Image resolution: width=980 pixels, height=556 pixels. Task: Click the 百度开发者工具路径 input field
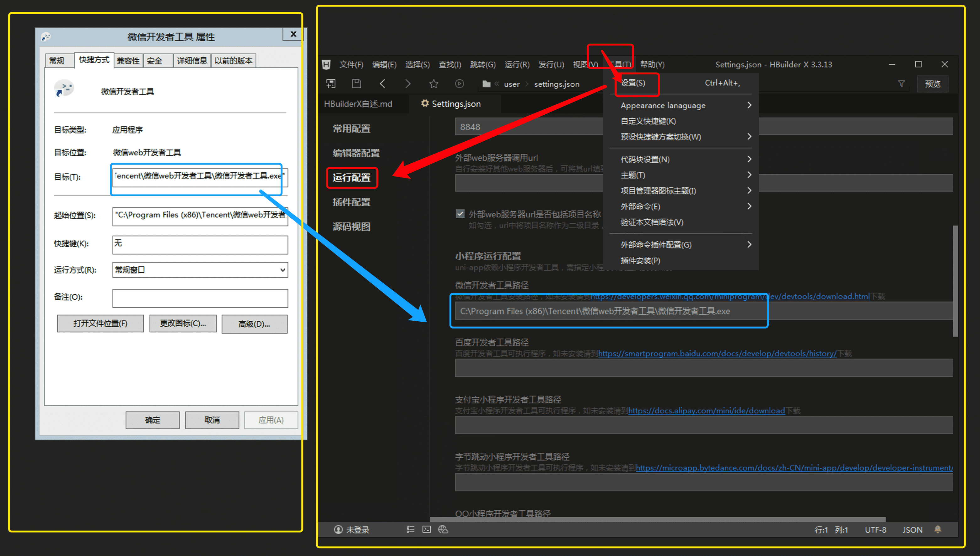tap(704, 368)
